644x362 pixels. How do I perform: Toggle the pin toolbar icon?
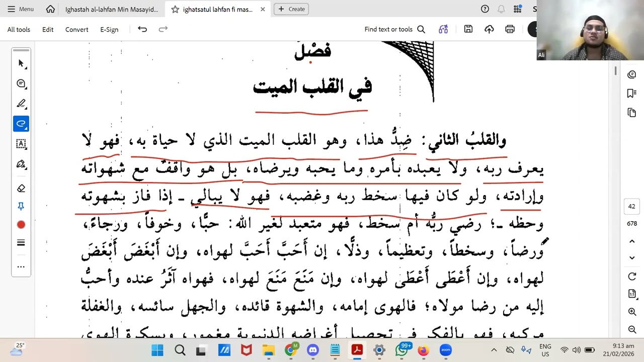pyautogui.click(x=21, y=206)
